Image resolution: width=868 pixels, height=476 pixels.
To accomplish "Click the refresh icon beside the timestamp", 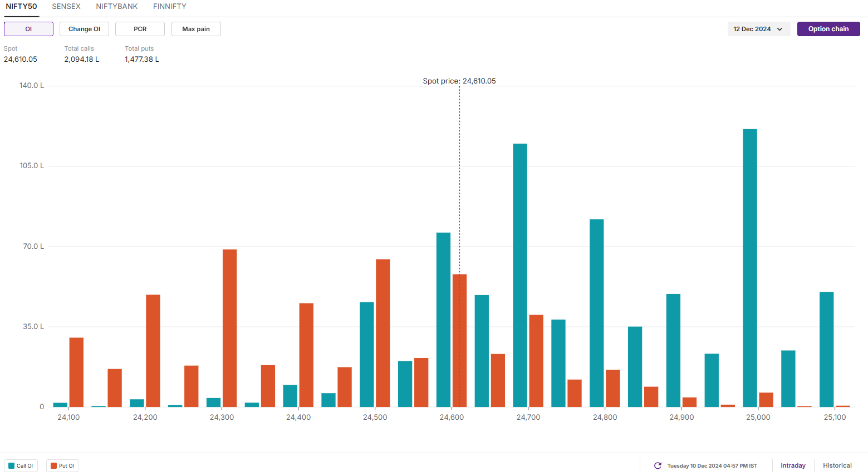I will pyautogui.click(x=658, y=465).
